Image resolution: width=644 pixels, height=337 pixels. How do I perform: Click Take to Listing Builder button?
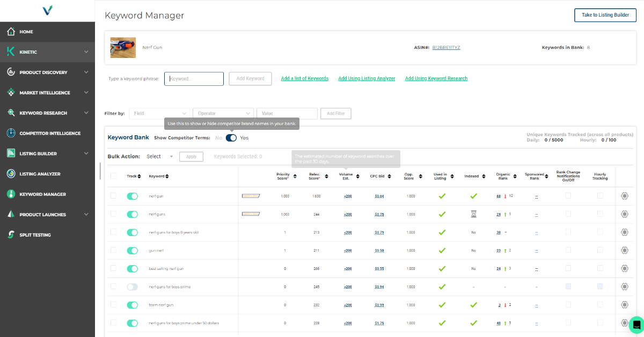point(605,15)
